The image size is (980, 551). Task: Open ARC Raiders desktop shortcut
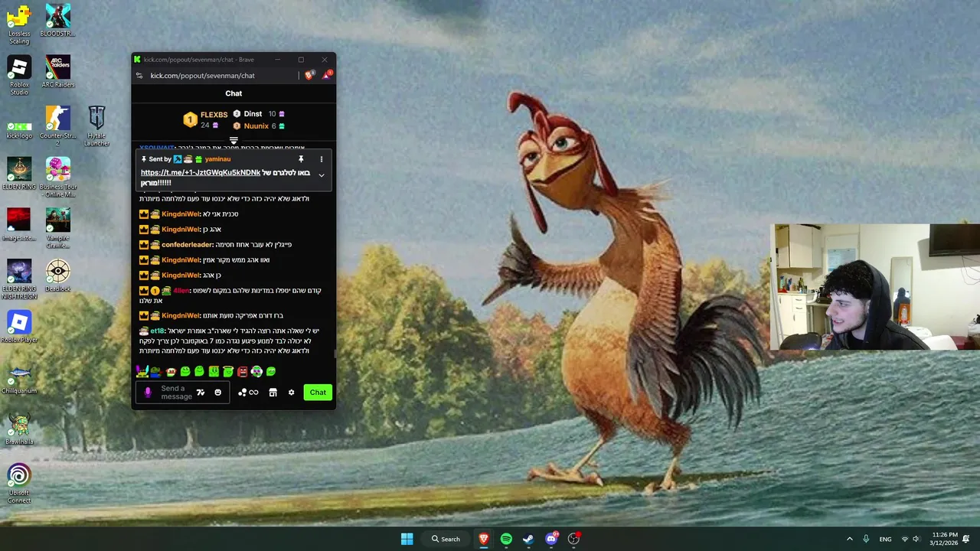pos(57,72)
